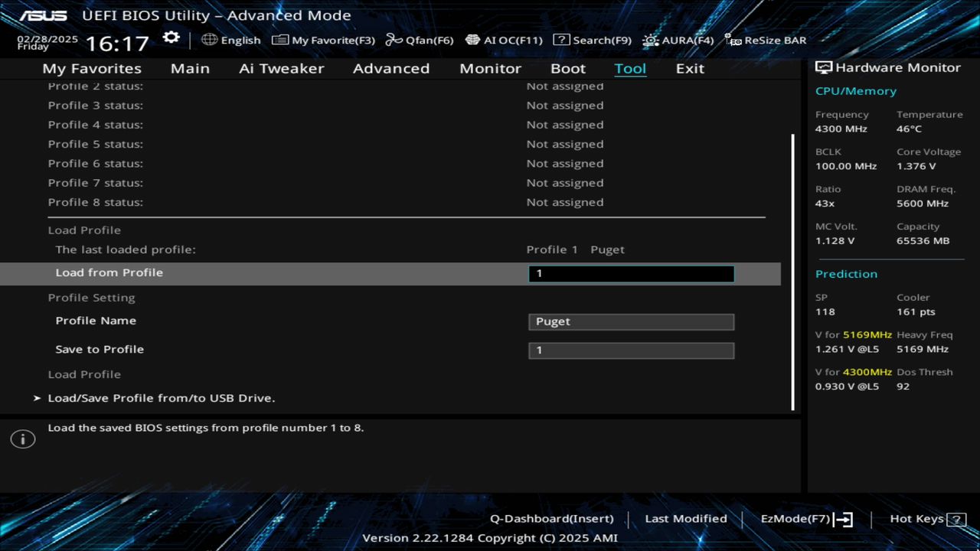
Task: Click the Profile 7 status row
Action: (325, 183)
